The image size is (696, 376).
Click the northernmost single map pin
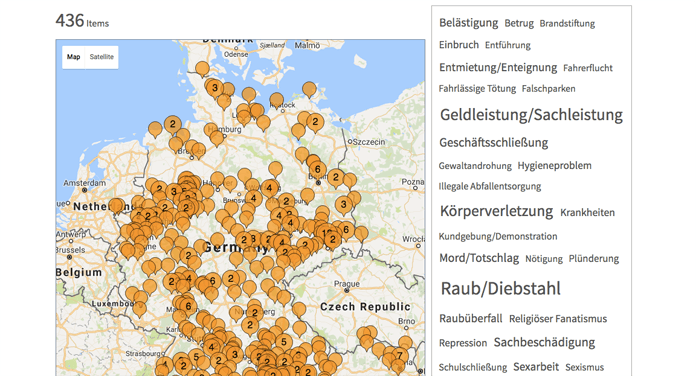click(202, 69)
